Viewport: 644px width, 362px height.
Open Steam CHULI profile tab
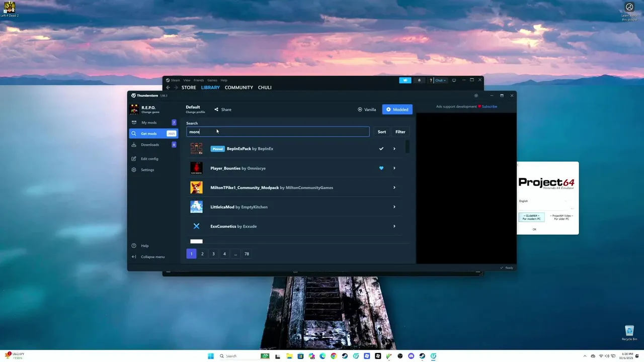pos(265,87)
